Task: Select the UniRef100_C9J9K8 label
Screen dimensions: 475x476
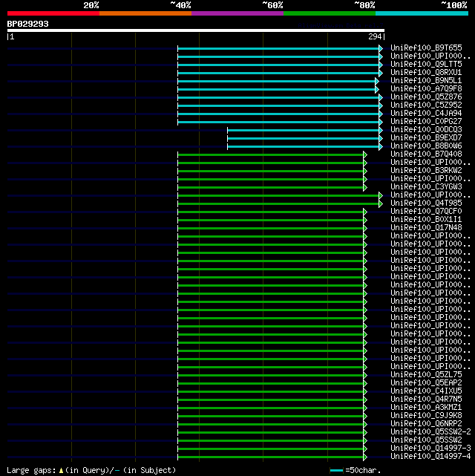Action: (x=426, y=416)
